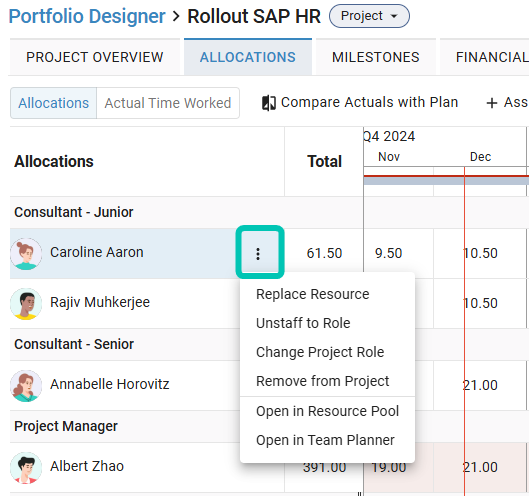
Task: Click the Compare Actuals with Plan icon
Action: 269,103
